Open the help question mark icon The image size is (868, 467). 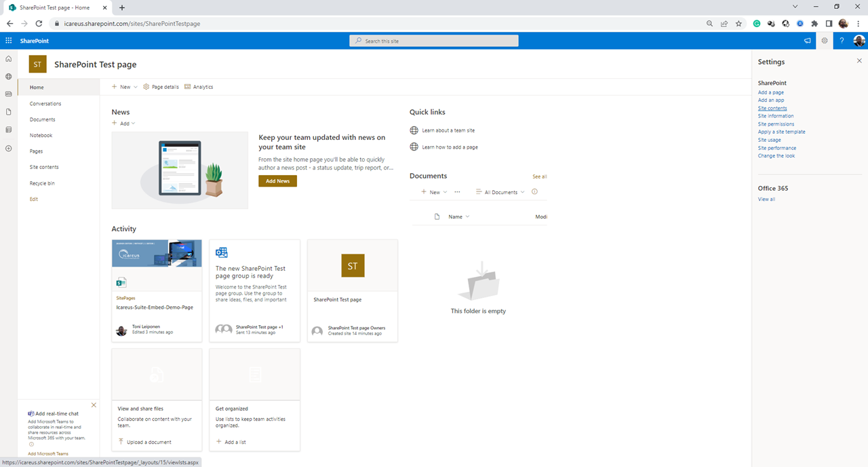842,41
